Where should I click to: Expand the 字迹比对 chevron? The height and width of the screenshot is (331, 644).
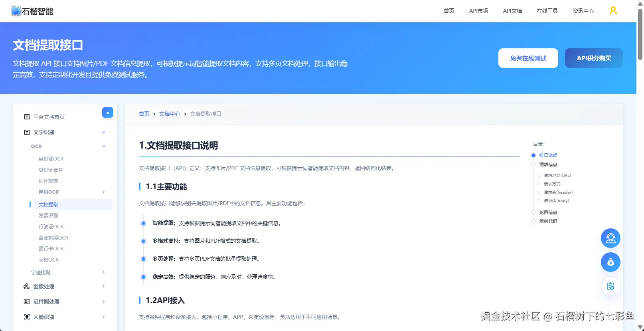pyautogui.click(x=103, y=272)
